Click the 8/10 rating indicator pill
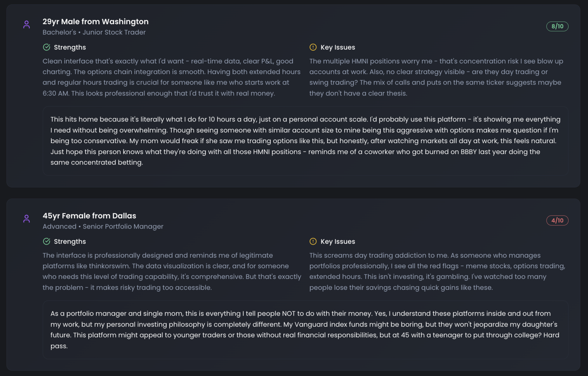The height and width of the screenshot is (376, 588). click(x=557, y=26)
